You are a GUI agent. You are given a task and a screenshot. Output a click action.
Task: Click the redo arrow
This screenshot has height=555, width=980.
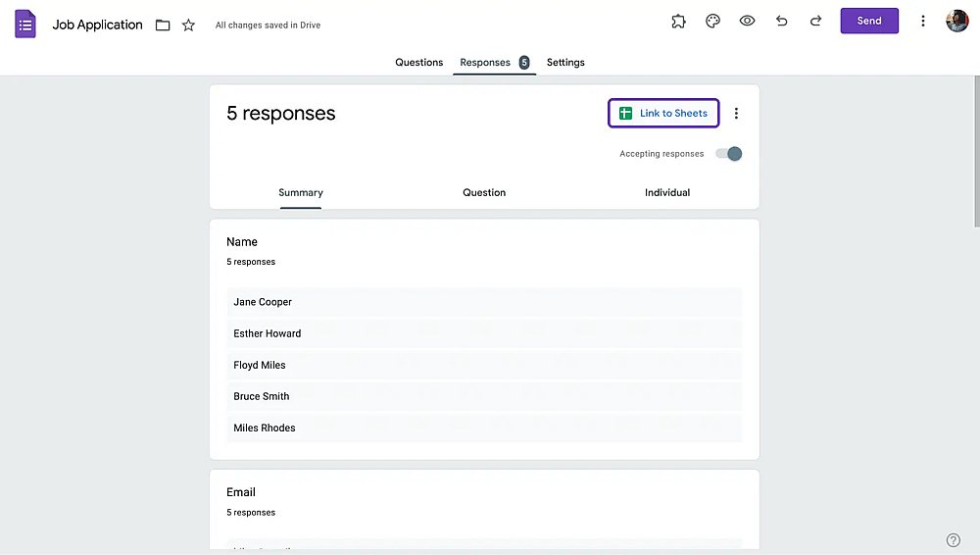[x=815, y=22]
